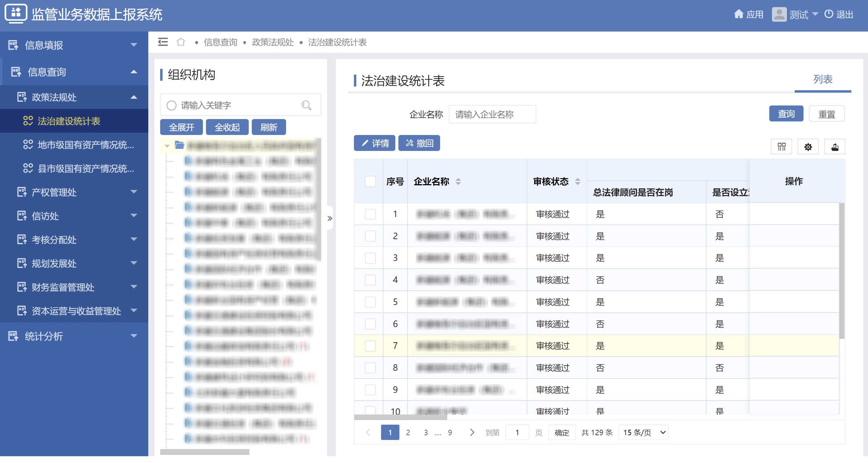Screen dimensions: 868x463
Task: Switch to the 列表 tab
Action: coord(823,79)
